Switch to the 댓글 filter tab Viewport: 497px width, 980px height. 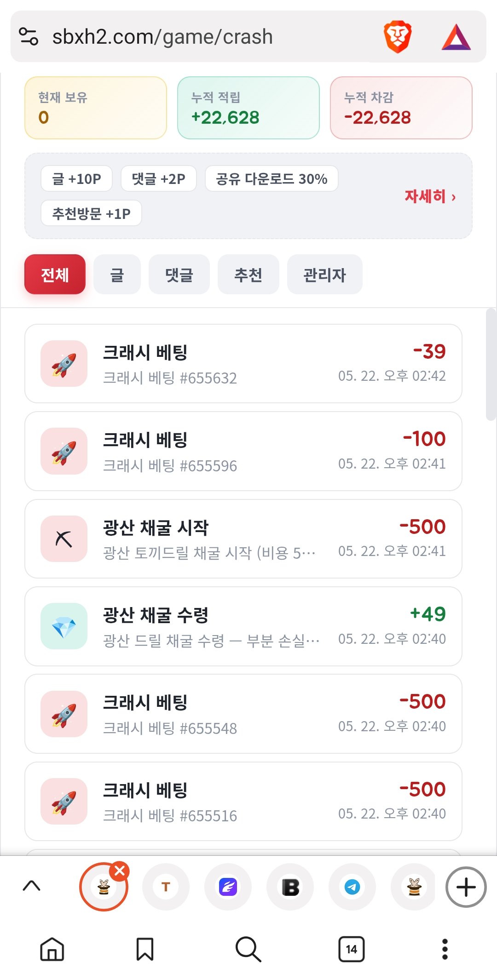pyautogui.click(x=179, y=275)
